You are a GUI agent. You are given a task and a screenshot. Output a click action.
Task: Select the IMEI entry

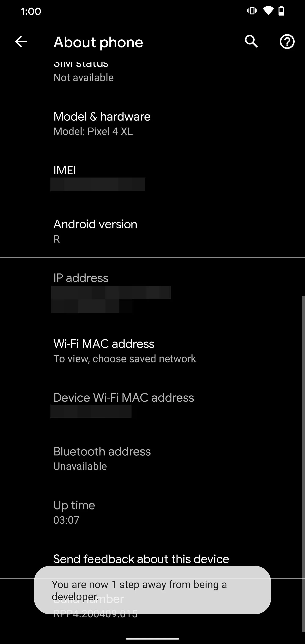click(152, 178)
